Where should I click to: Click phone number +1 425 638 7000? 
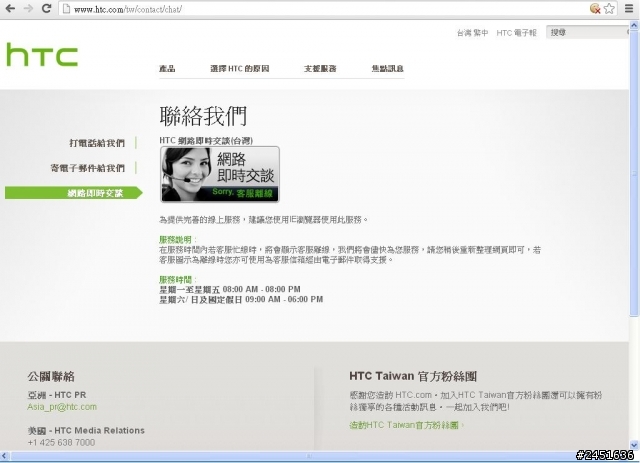(x=61, y=443)
